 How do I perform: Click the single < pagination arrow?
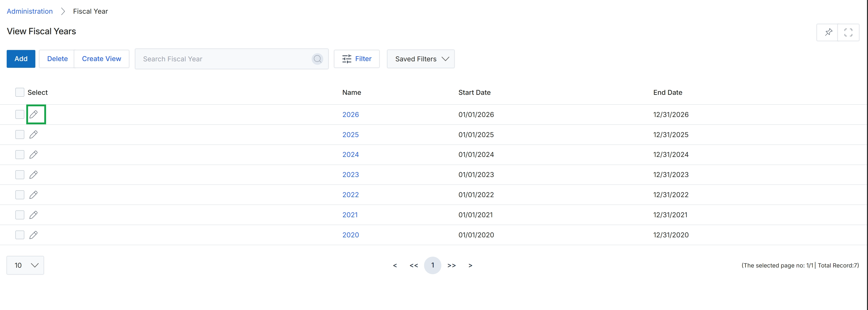coord(395,265)
